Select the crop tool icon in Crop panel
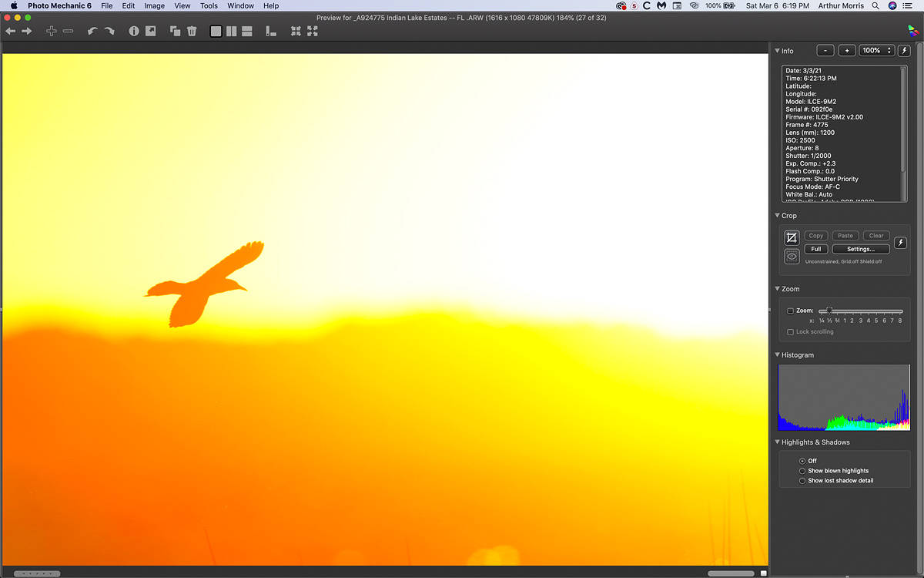Screen dimensions: 924x578 (x=791, y=237)
